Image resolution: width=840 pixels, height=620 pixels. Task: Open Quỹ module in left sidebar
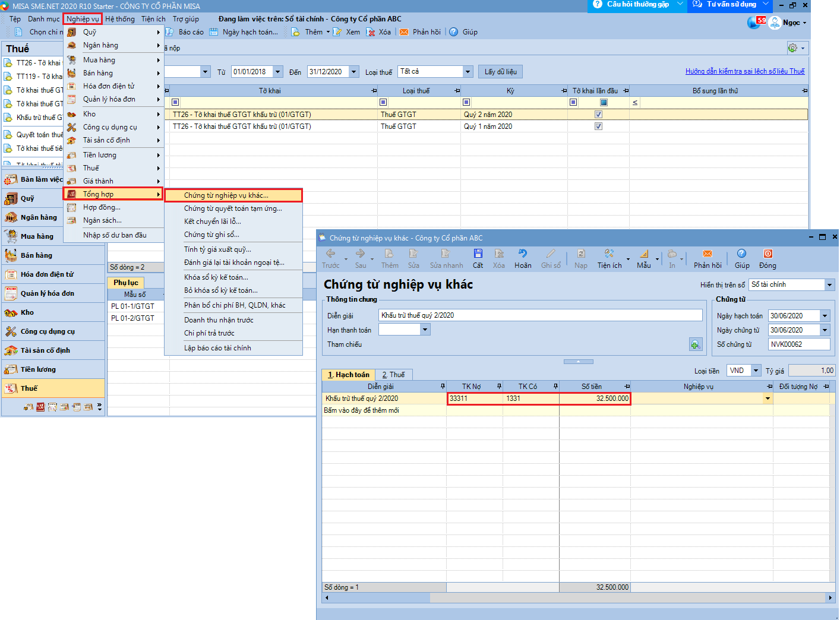point(53,198)
